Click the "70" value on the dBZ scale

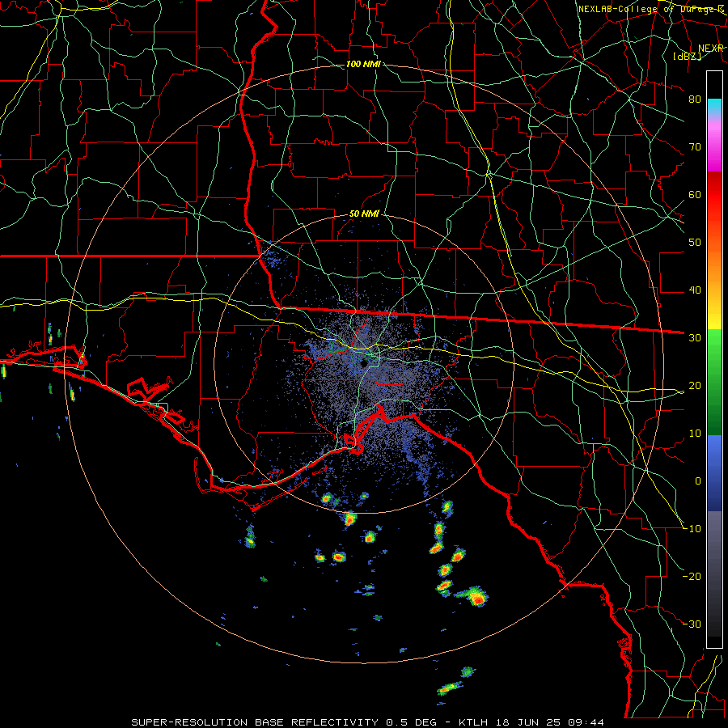(x=695, y=147)
